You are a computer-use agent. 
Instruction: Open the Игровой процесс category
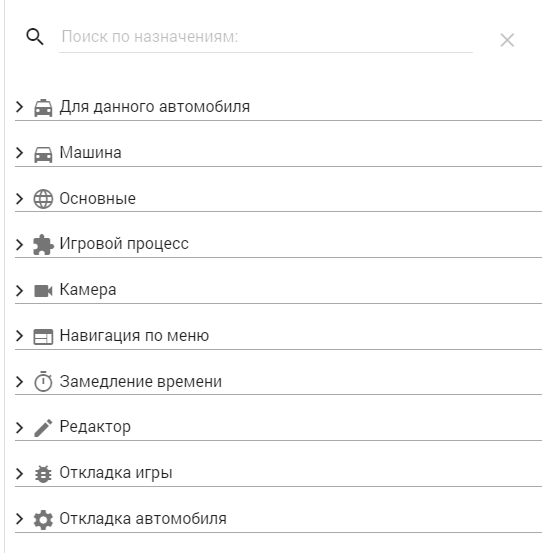click(x=278, y=244)
